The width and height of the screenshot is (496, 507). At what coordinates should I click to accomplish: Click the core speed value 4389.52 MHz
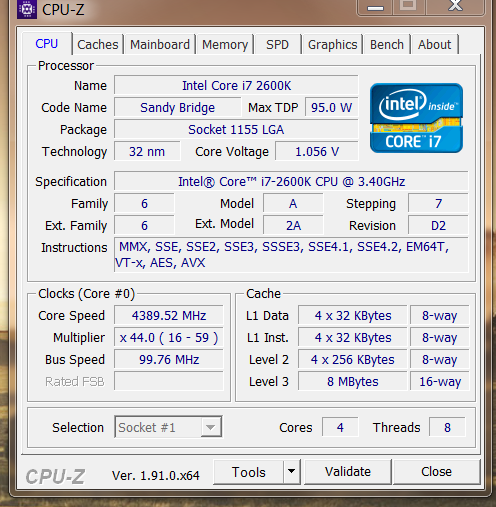(169, 315)
